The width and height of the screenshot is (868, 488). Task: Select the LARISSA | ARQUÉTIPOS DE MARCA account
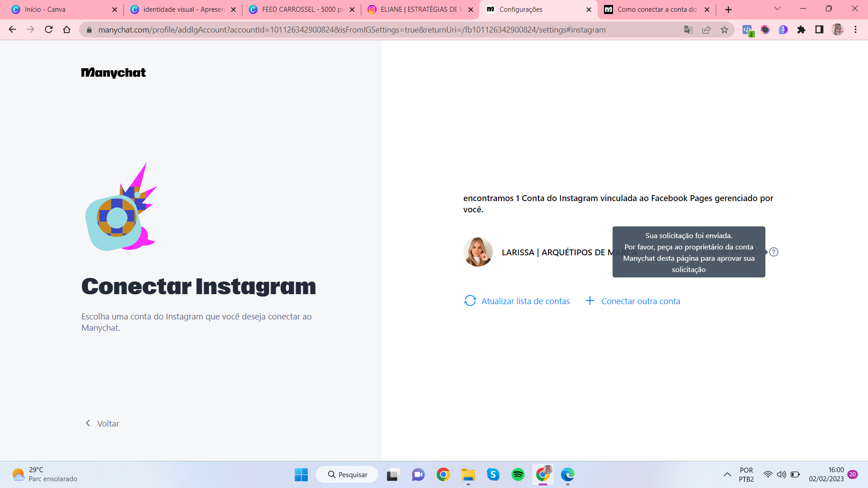(570, 252)
